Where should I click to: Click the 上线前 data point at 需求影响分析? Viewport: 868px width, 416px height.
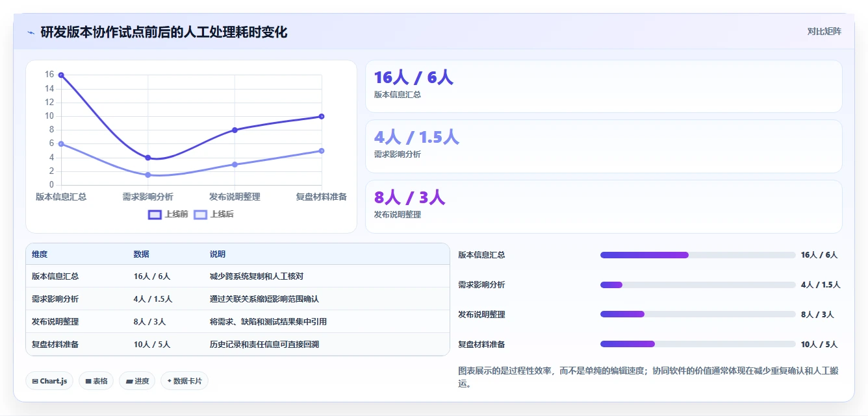tap(148, 158)
